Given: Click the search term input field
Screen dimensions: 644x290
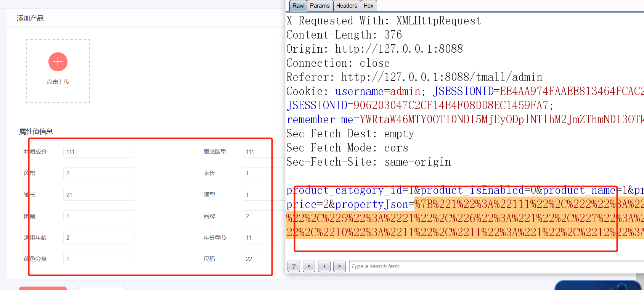Looking at the screenshot, I should pyautogui.click(x=496, y=266).
